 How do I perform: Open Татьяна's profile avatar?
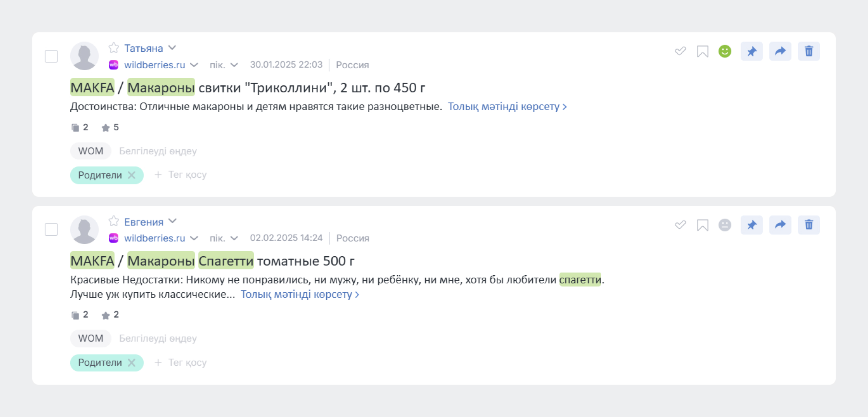[x=84, y=56]
